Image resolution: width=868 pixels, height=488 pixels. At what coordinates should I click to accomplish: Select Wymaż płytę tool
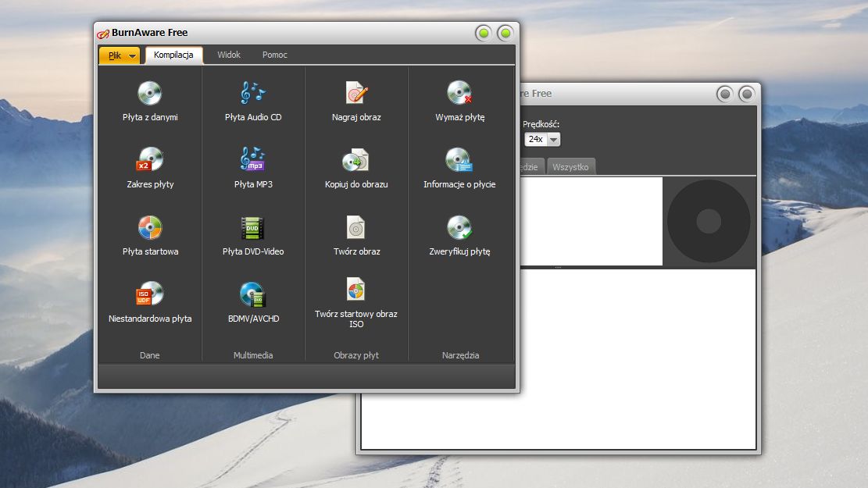click(459, 102)
